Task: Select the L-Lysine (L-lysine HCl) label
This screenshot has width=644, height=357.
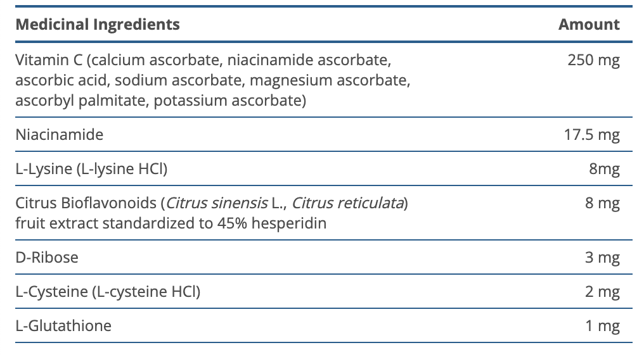Action: click(x=92, y=169)
